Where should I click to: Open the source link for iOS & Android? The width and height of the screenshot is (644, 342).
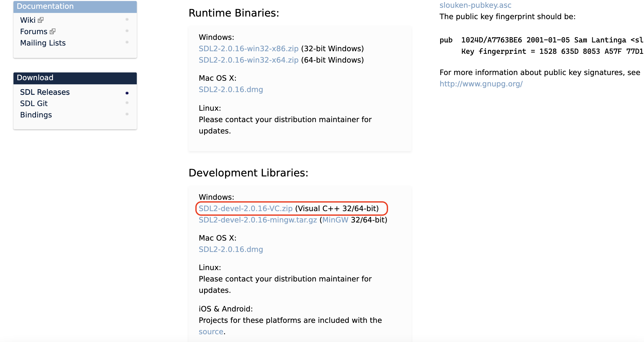pyautogui.click(x=211, y=332)
